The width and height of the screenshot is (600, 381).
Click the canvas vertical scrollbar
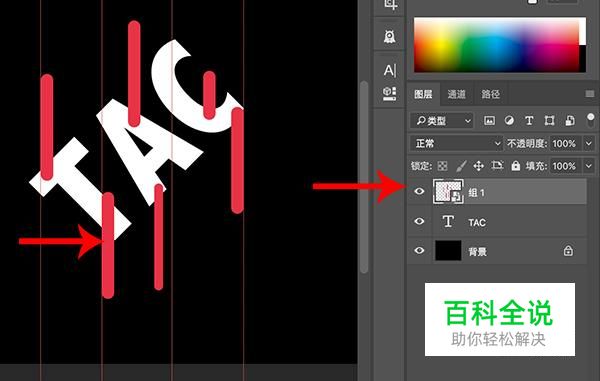point(364,177)
